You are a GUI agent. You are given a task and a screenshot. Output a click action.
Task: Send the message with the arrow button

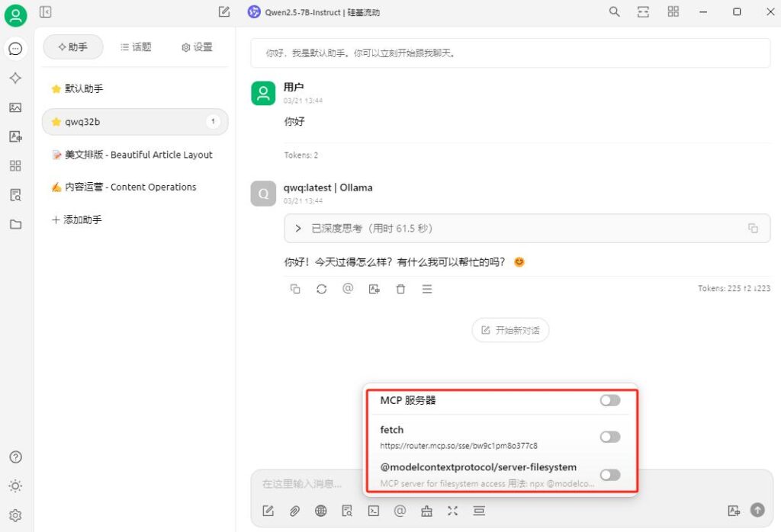757,510
